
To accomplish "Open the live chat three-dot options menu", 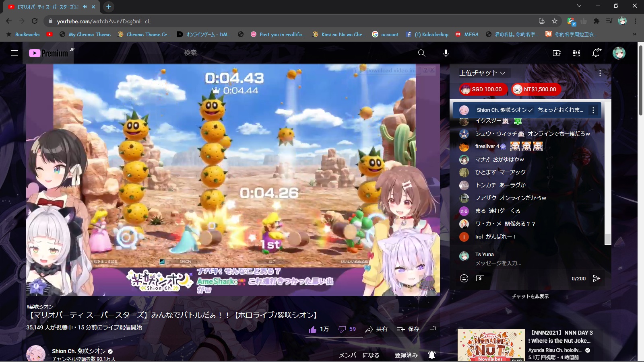I will tap(600, 73).
